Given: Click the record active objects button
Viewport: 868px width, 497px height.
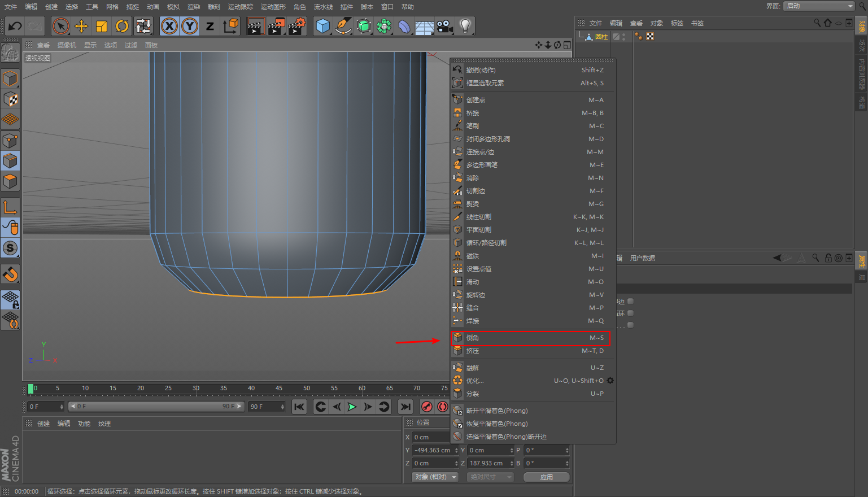Looking at the screenshot, I should tap(427, 407).
